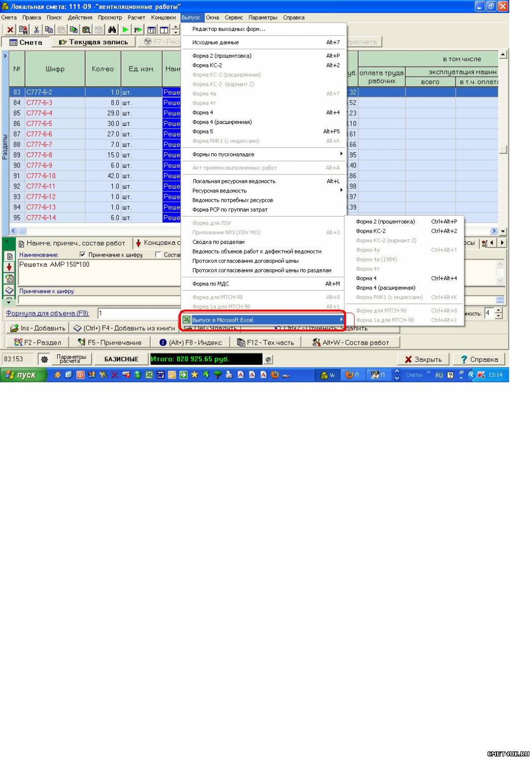Click the formula input field showing 1
Image resolution: width=532 pixels, height=759 pixels.
[139, 313]
